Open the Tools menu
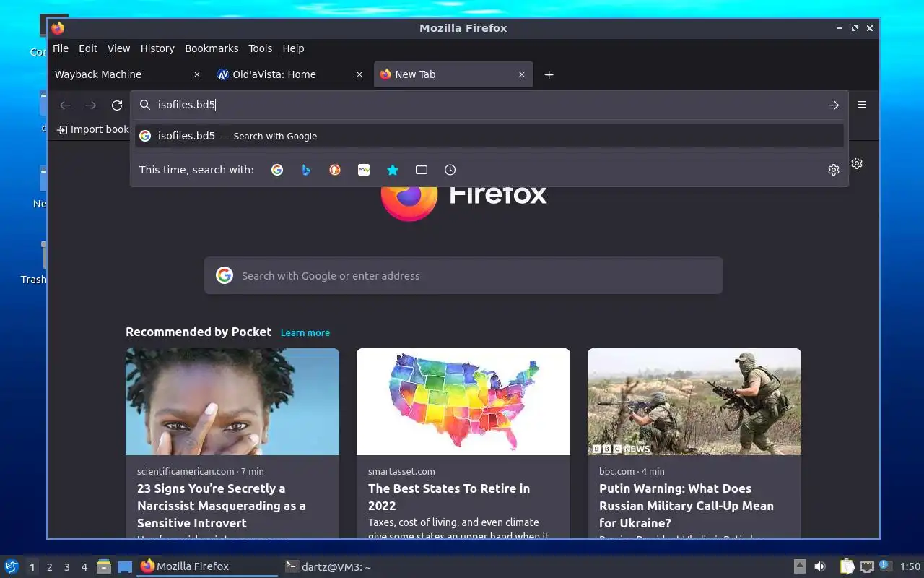Viewport: 924px width, 578px height. [260, 48]
